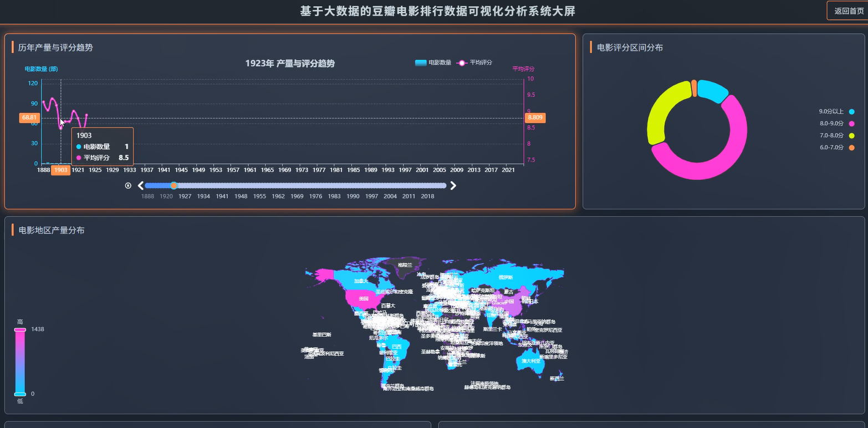The image size is (868, 428).
Task: Jump timeline to year 1997
Action: [372, 196]
